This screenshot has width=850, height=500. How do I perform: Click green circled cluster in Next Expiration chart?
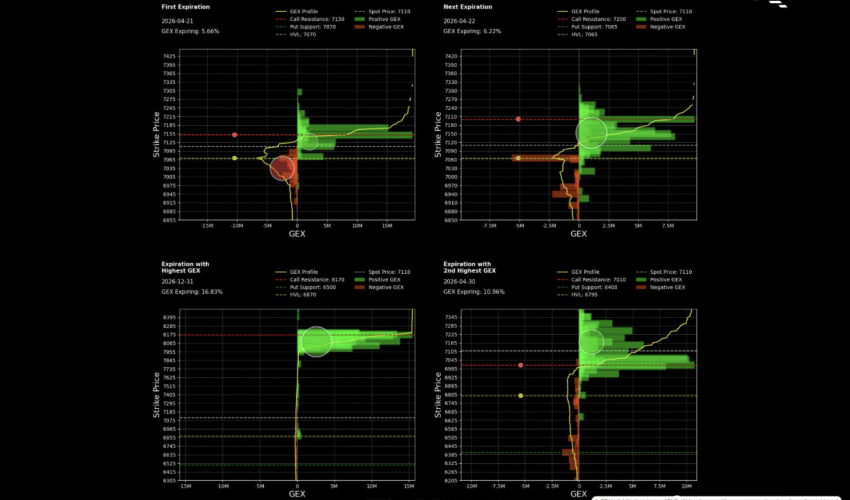click(x=591, y=132)
